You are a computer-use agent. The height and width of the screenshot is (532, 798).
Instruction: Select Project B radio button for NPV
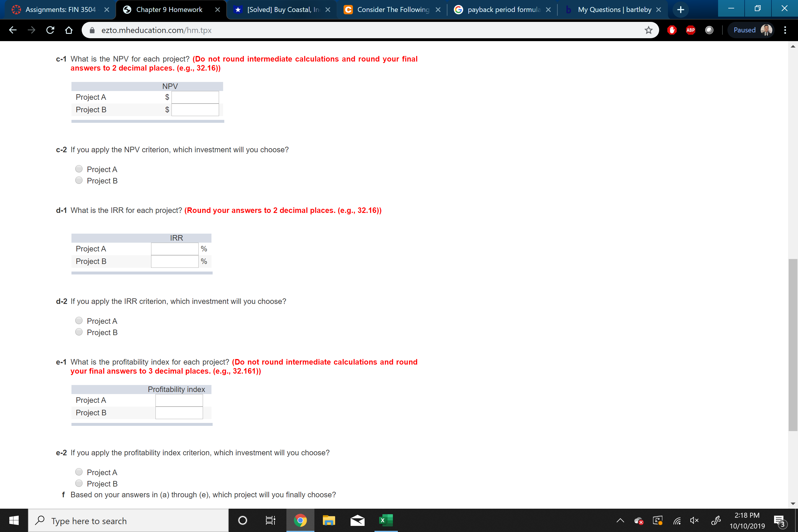coord(79,181)
